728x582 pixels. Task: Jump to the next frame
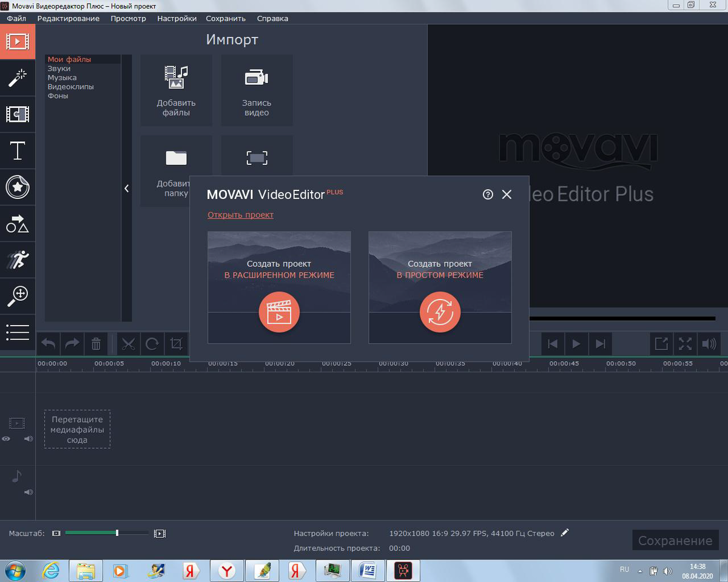pyautogui.click(x=600, y=344)
